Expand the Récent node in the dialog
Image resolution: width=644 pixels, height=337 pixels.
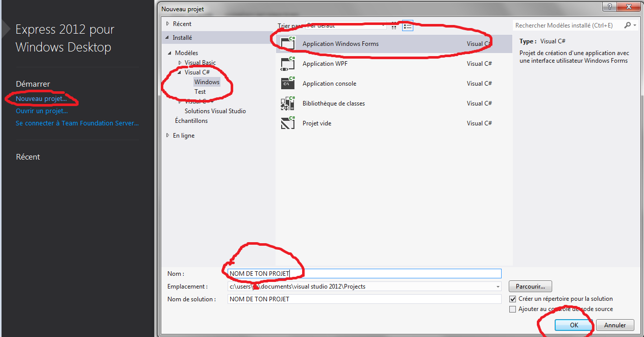pos(167,23)
